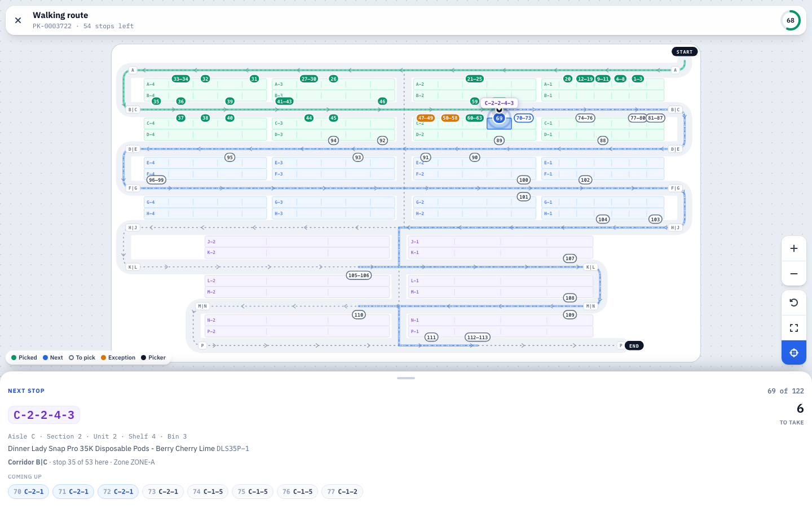This screenshot has width=812, height=508.
Task: Click the exception marker 50–58
Action: [450, 118]
